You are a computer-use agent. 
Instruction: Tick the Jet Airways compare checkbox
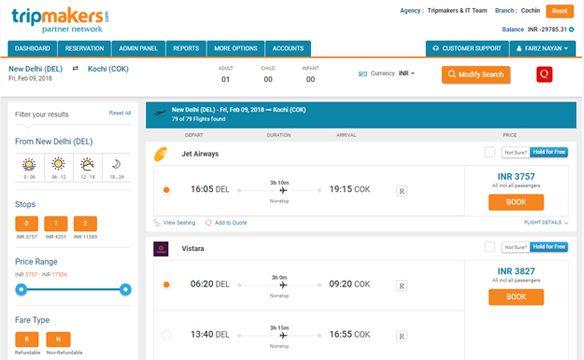490,152
